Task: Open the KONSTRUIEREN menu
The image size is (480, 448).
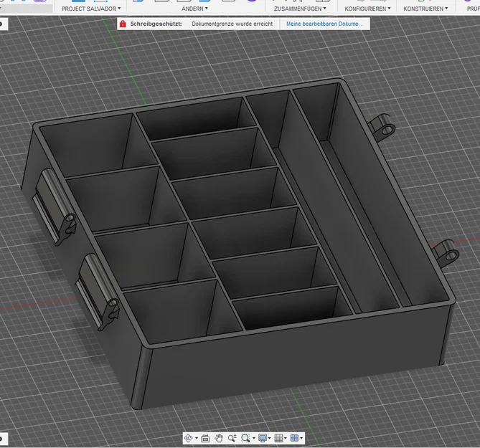Action: click(425, 9)
